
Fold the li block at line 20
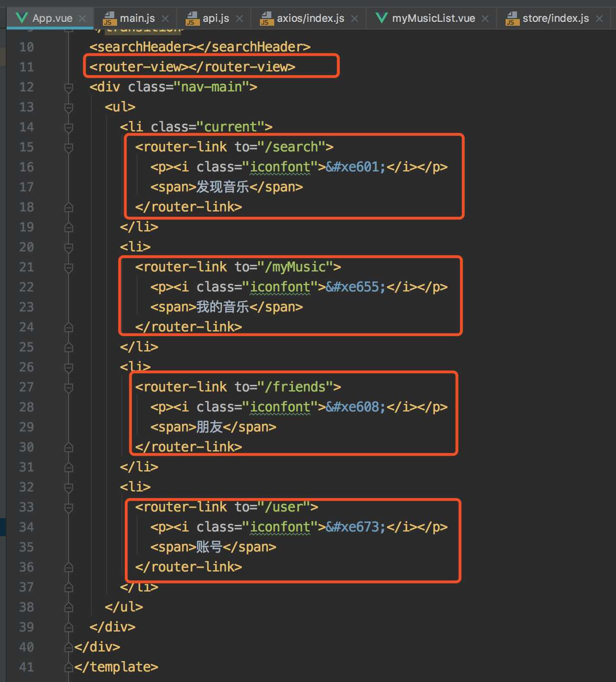pos(69,248)
